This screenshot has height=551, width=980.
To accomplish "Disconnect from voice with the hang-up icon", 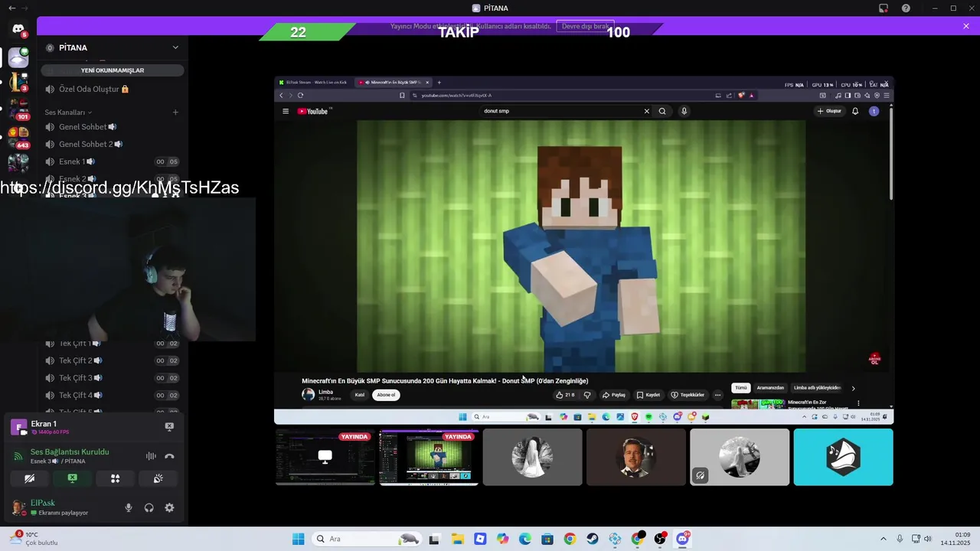I will [169, 456].
